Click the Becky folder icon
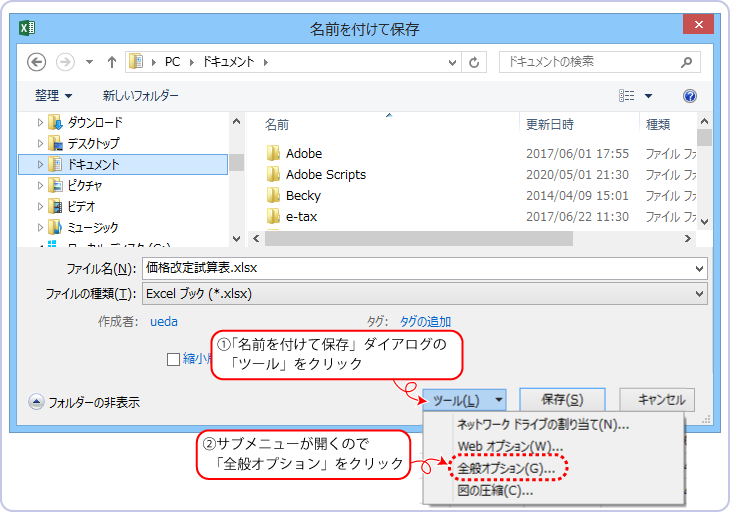This screenshot has height=512, width=730. (273, 195)
